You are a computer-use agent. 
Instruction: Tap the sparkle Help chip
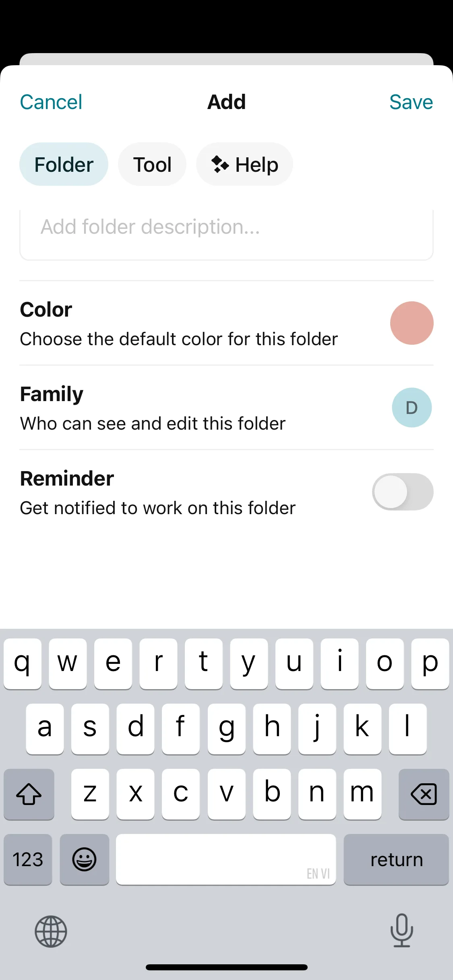pos(244,165)
